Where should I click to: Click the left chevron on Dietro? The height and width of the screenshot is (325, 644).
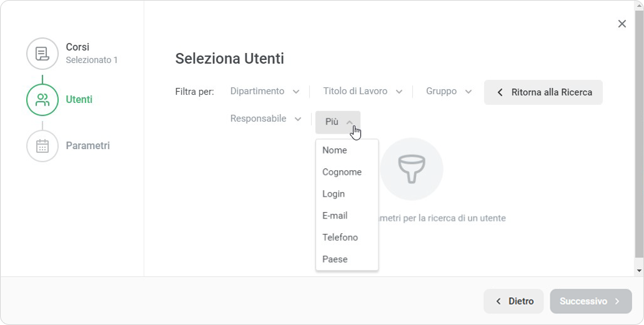point(498,301)
